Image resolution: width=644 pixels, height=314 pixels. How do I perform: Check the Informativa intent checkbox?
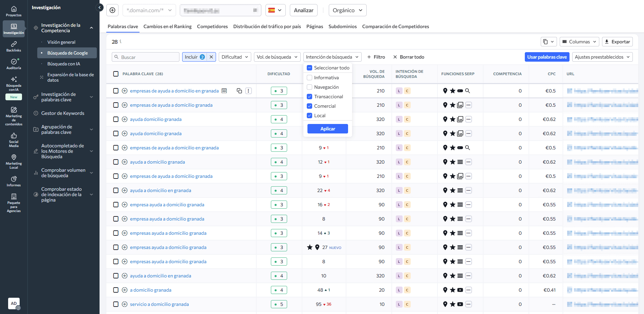click(x=309, y=78)
